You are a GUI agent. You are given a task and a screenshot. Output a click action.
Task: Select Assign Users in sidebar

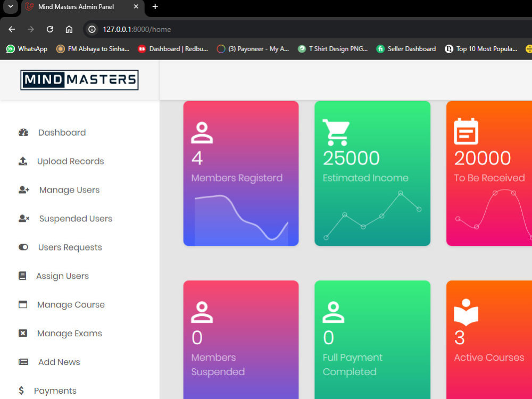(62, 276)
